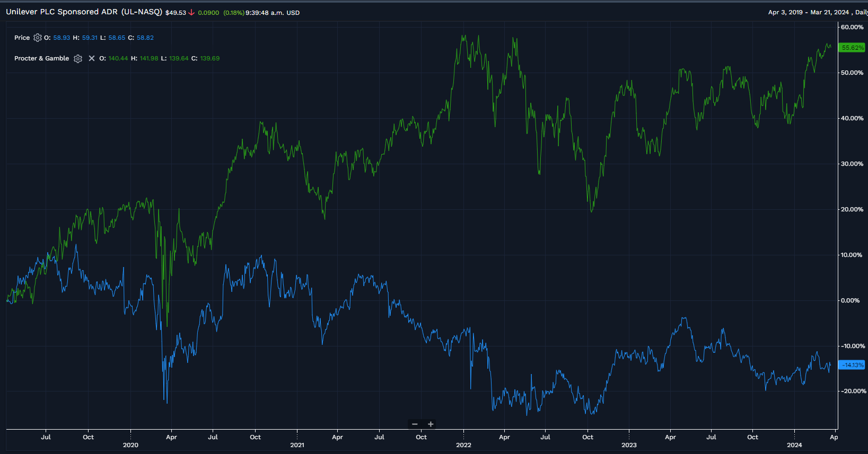Open settings gear for Price series
Screen dimensions: 868x454
(x=37, y=38)
